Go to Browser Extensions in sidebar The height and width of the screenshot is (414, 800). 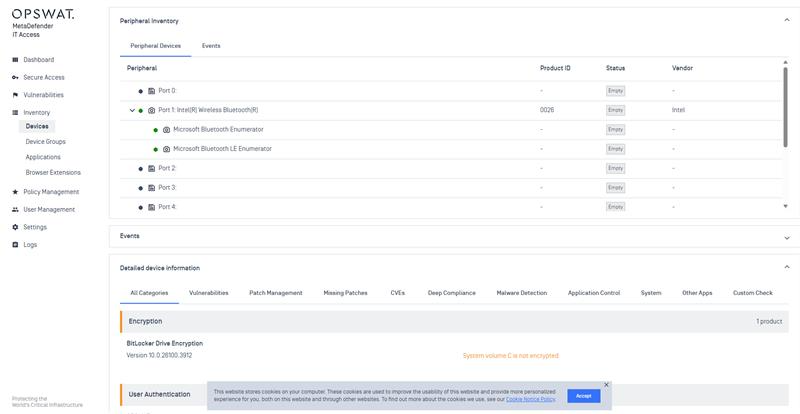coord(53,173)
